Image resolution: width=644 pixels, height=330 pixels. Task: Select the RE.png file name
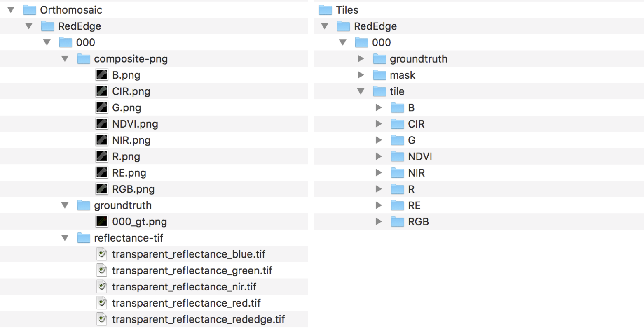[129, 173]
